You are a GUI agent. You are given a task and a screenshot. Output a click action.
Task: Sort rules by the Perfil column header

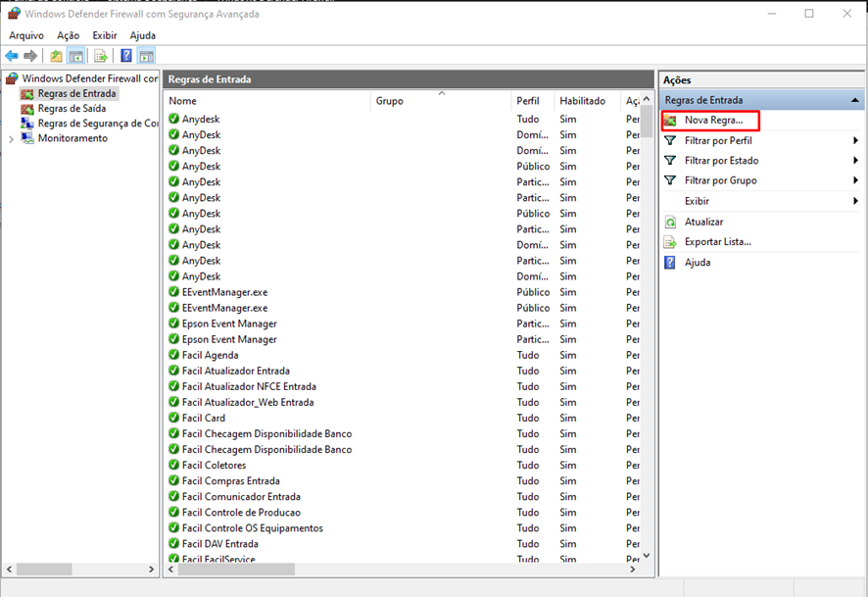[x=533, y=101]
